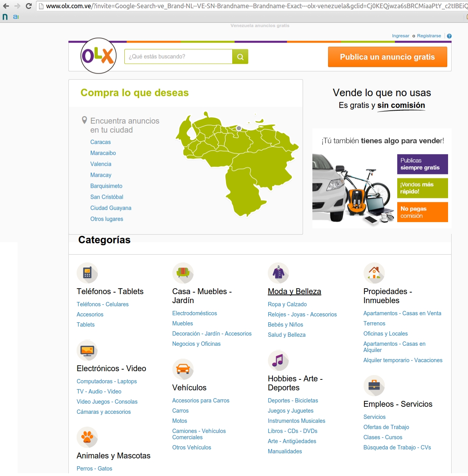Select Ciudad Guayana city link
Screen dimensions: 468x476
pyautogui.click(x=111, y=208)
